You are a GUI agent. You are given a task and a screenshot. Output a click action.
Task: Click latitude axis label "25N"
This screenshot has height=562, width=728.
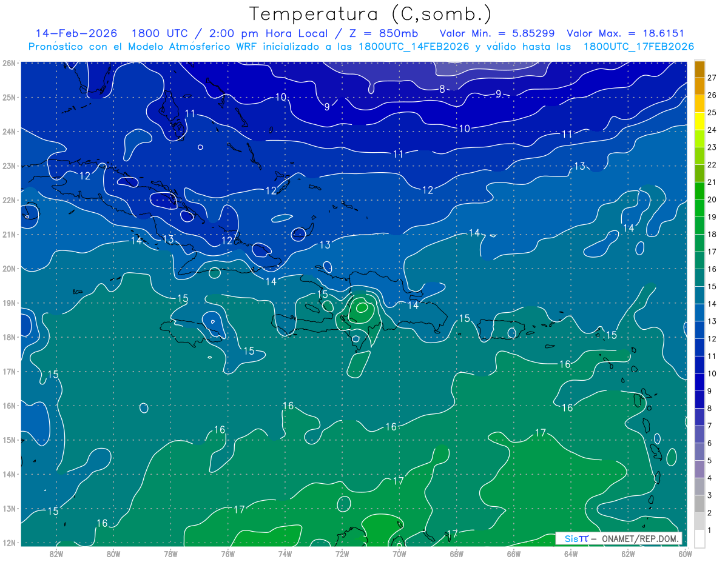pos(9,97)
